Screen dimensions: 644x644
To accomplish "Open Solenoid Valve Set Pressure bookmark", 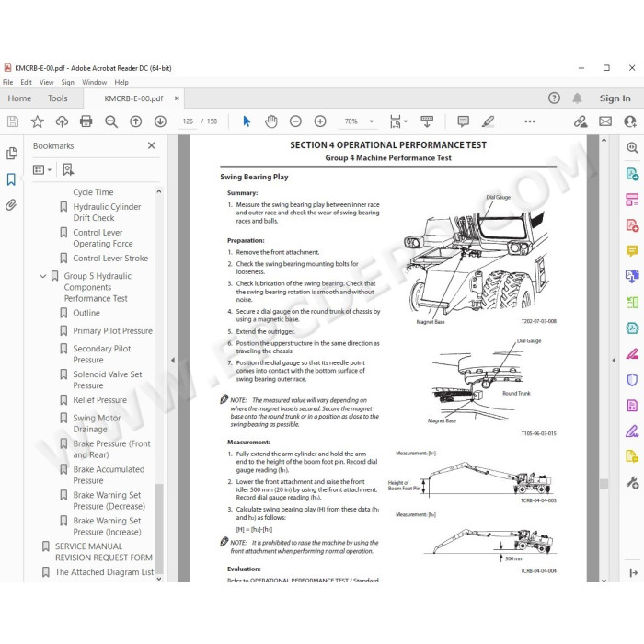I will [x=108, y=380].
